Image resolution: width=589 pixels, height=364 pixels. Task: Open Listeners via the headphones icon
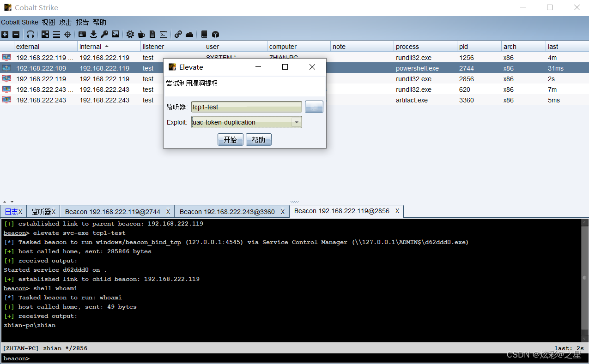coord(30,34)
